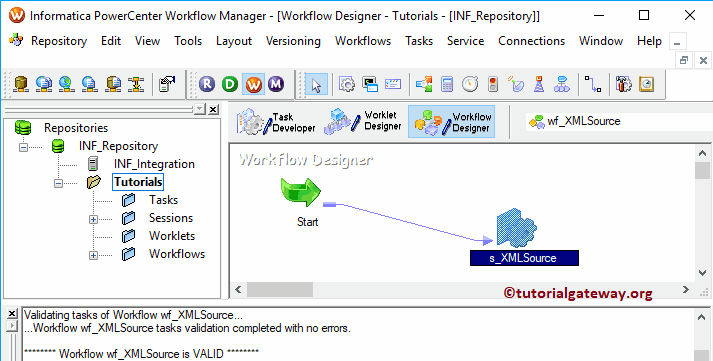Close the output window panel

click(x=12, y=313)
